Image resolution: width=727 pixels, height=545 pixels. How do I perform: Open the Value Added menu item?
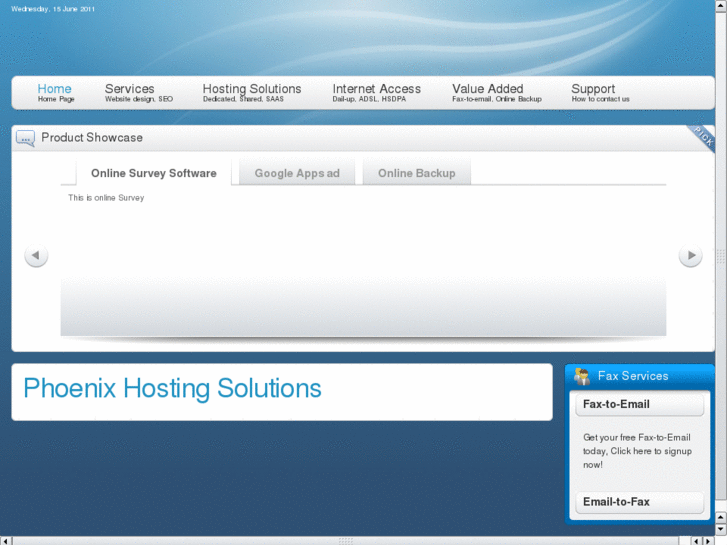[x=497, y=93]
